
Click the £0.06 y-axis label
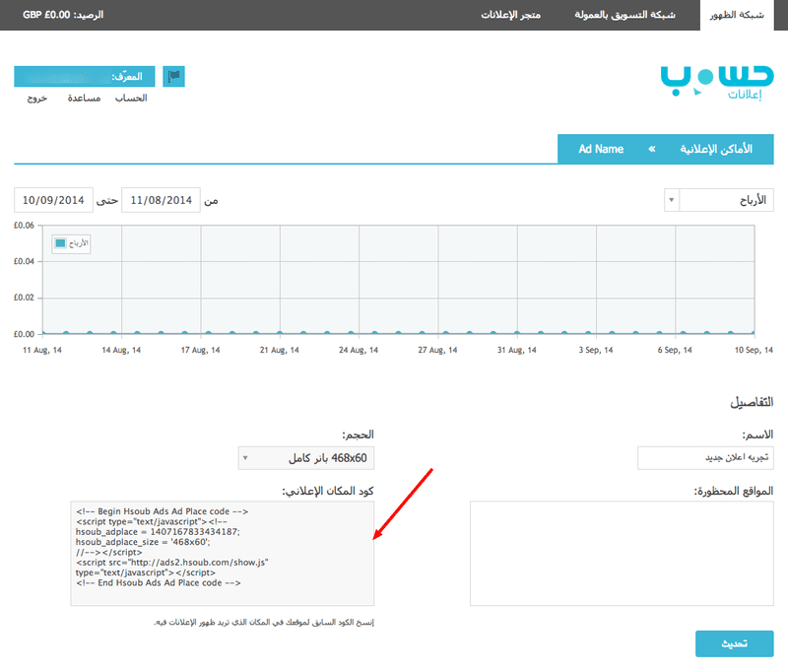pyautogui.click(x=24, y=226)
